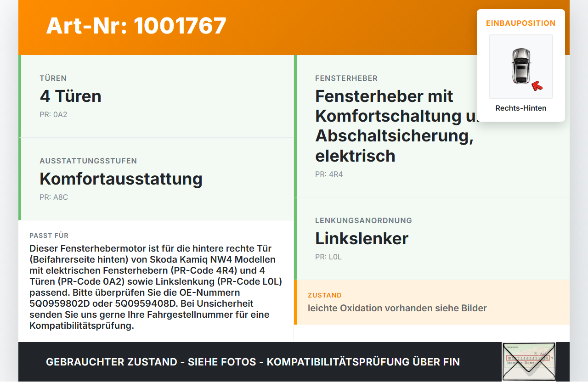Screen dimensions: 588x382
Task: Select the 'Komfortausstattung' value
Action: tap(121, 179)
